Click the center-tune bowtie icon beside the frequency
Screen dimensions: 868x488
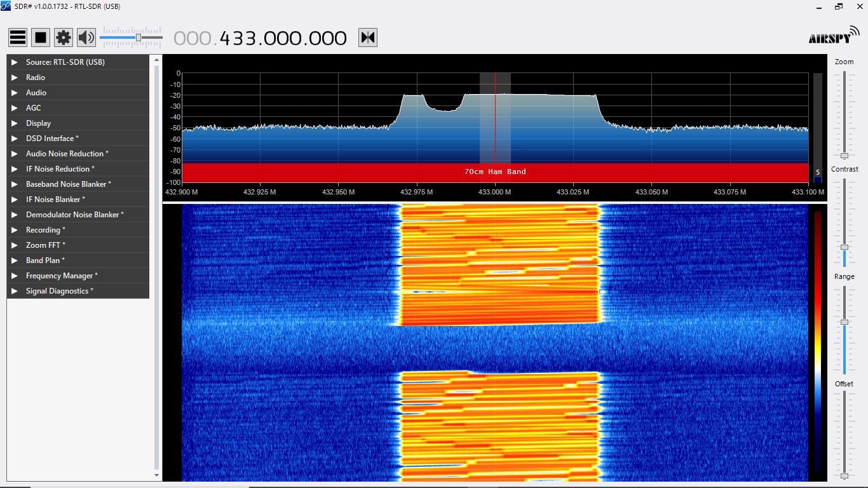pos(367,37)
